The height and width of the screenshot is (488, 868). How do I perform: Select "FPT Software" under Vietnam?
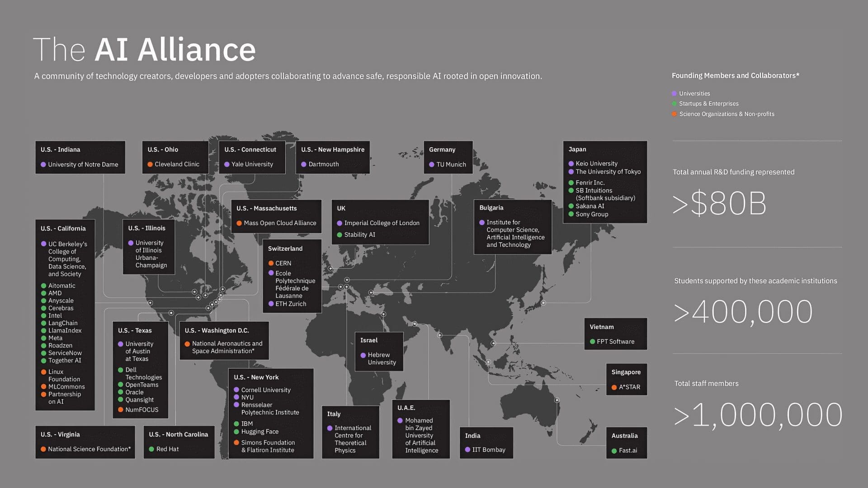click(x=615, y=342)
